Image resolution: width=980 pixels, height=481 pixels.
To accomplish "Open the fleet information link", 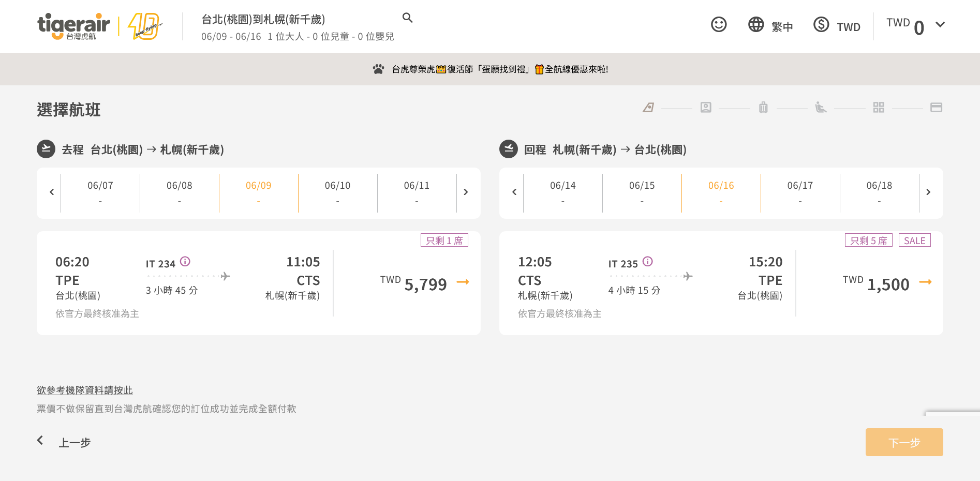I will point(85,390).
